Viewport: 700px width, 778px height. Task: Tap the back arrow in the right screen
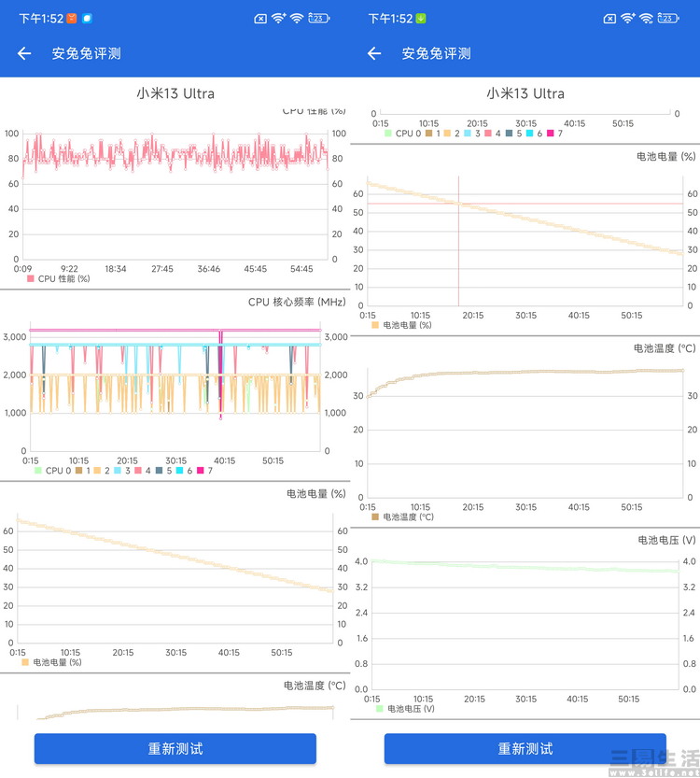coord(374,53)
